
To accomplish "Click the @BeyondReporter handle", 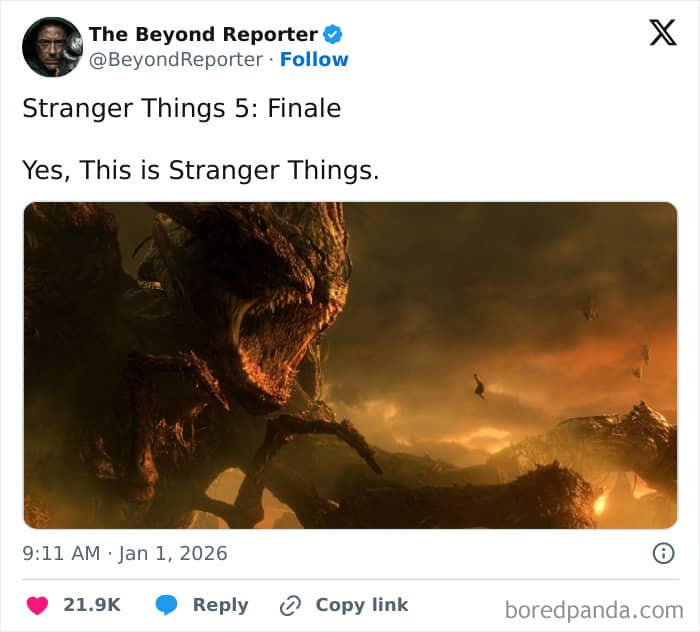I will [x=177, y=59].
